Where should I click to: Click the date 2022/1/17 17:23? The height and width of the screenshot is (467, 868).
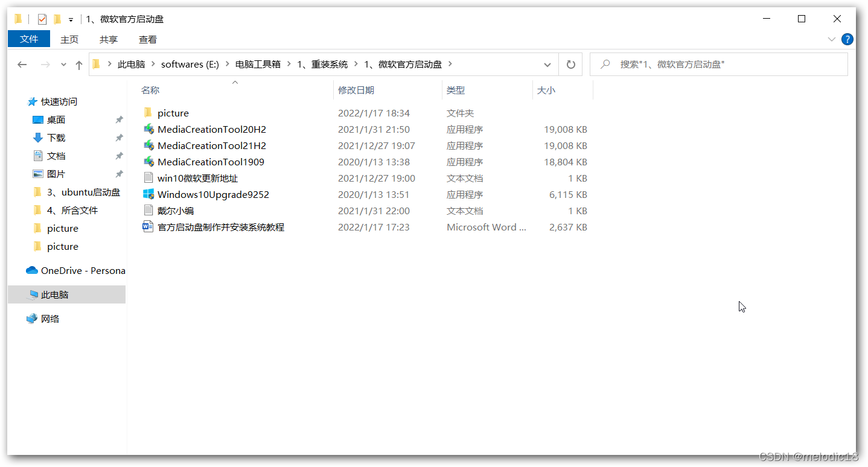pos(374,227)
